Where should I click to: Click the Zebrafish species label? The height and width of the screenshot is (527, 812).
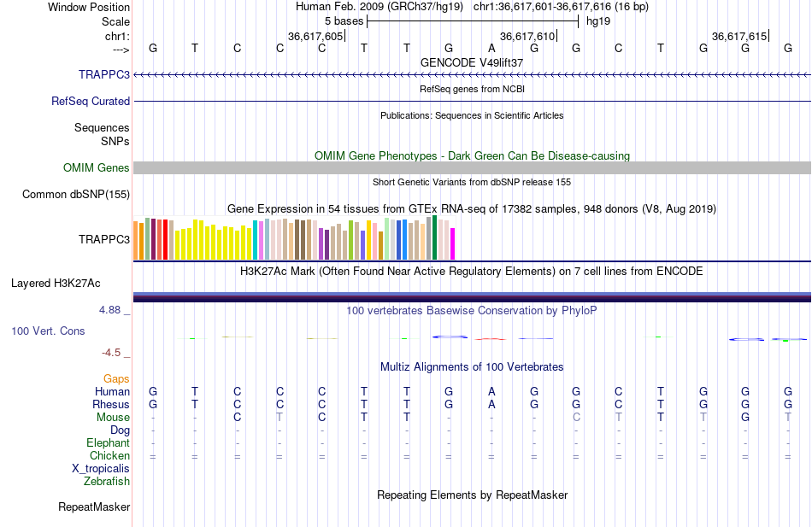click(x=107, y=482)
